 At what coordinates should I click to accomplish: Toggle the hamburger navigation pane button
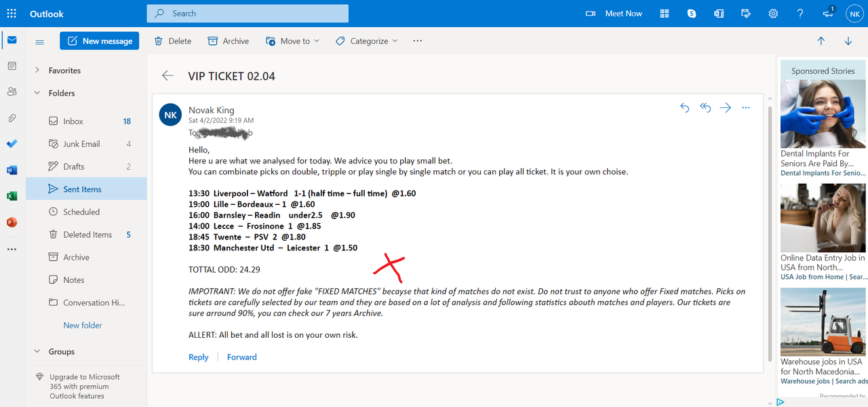[39, 41]
